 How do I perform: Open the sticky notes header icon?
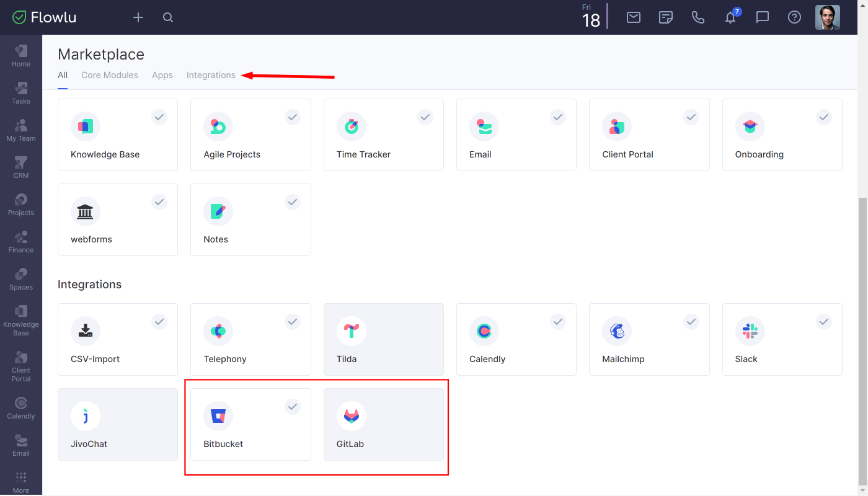(666, 17)
